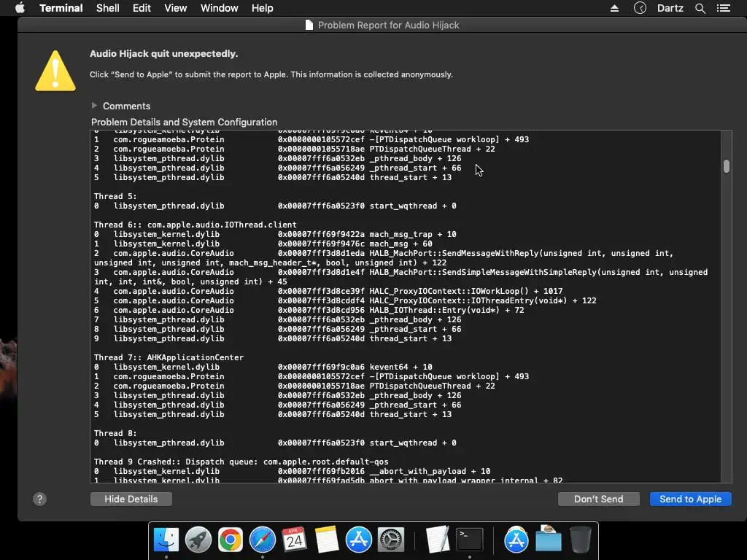Click HALB_IOThread::Entry(void*) line
This screenshot has width=747, height=560.
coord(309,310)
